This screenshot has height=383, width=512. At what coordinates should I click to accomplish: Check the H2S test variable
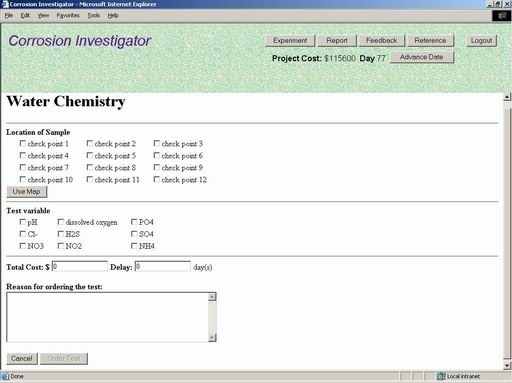click(61, 234)
